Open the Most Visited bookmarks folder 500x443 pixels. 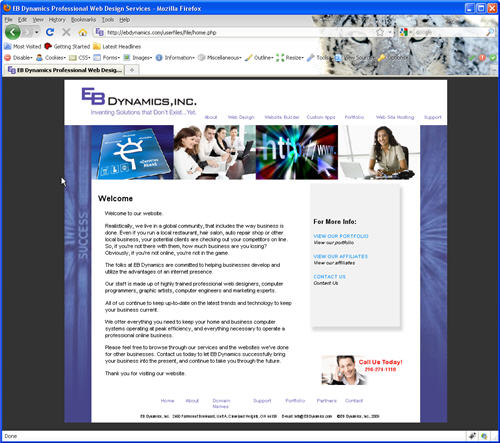click(22, 46)
